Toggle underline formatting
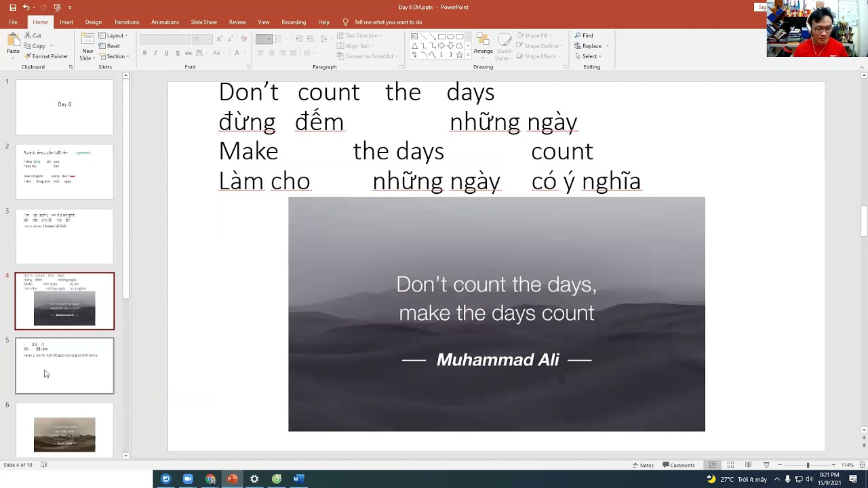 (x=166, y=53)
